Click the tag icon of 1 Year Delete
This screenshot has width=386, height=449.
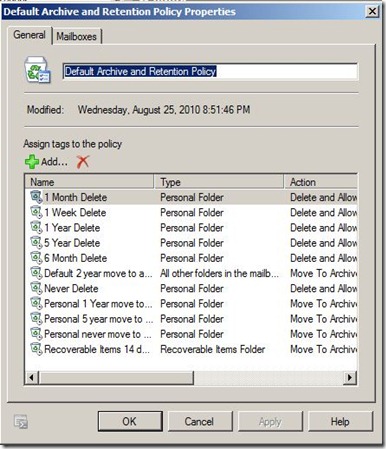point(36,227)
